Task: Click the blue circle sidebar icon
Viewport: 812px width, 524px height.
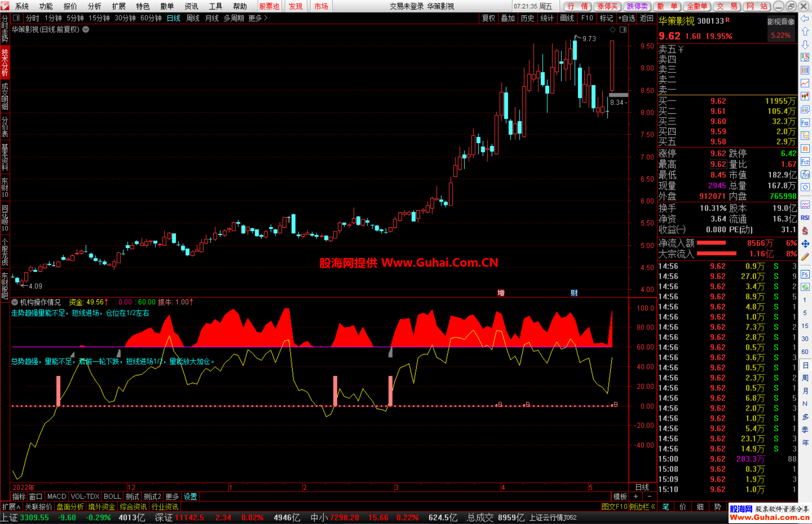Action: (805, 187)
